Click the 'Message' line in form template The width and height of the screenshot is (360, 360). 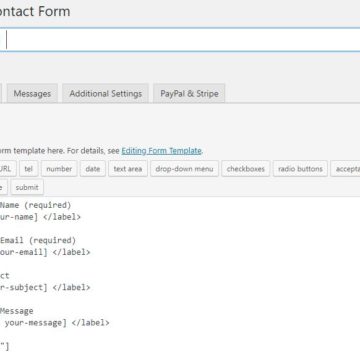tap(17, 311)
